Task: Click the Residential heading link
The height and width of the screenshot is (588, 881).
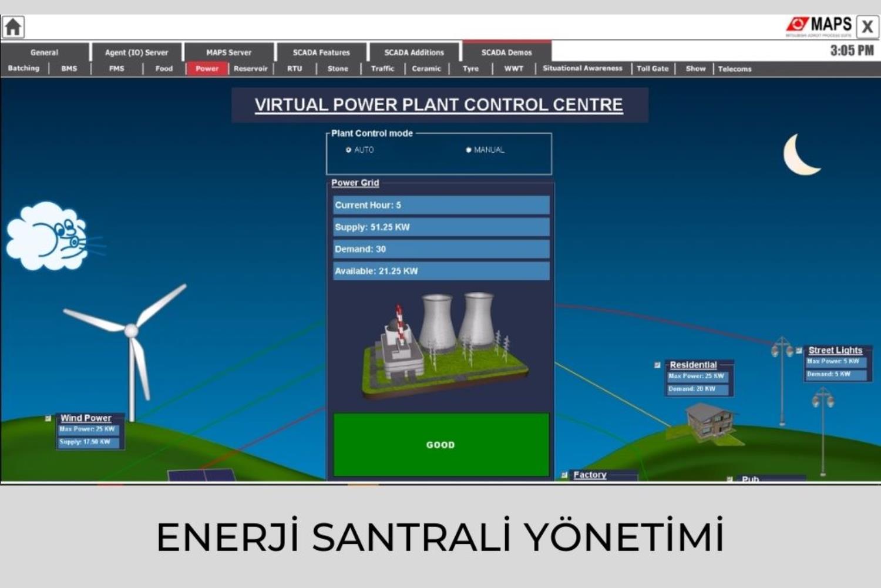Action: (x=694, y=365)
